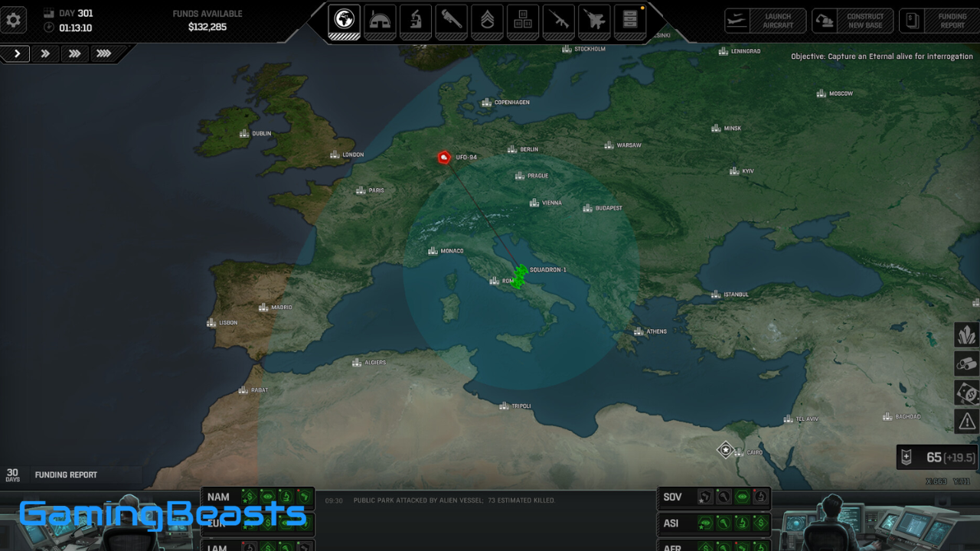Select the SOV region row
Image resolution: width=980 pixels, height=551 pixels.
pyautogui.click(x=714, y=497)
